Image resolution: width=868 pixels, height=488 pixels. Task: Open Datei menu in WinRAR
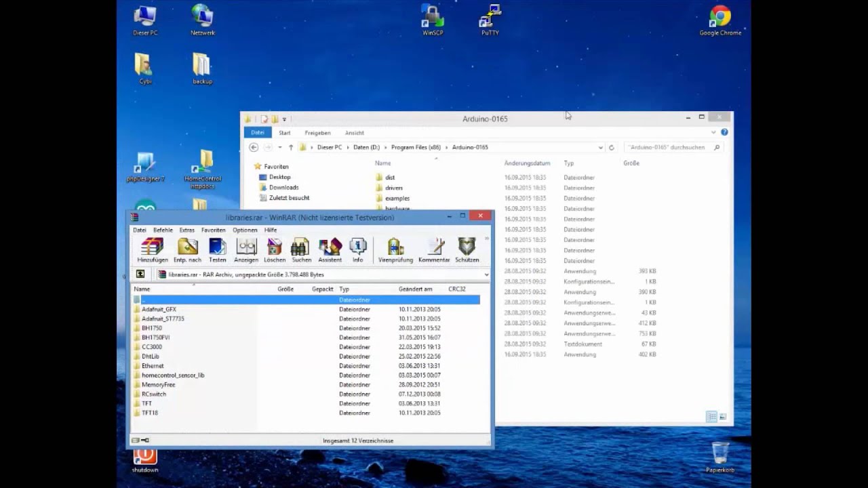[x=139, y=230]
